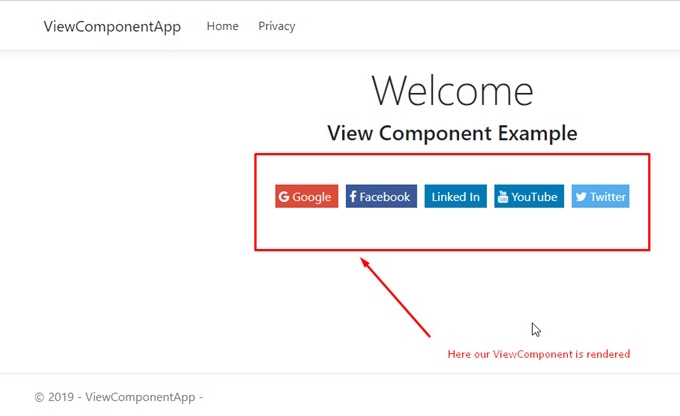Click the red annotation arrow
This screenshot has height=416, width=680.
(395, 296)
